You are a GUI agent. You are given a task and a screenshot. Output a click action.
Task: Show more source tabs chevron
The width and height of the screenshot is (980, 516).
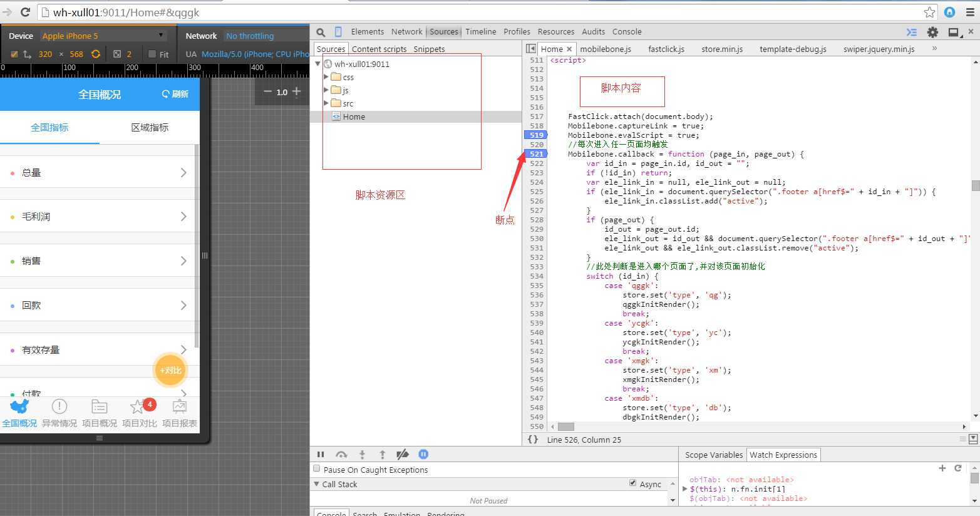[x=934, y=48]
